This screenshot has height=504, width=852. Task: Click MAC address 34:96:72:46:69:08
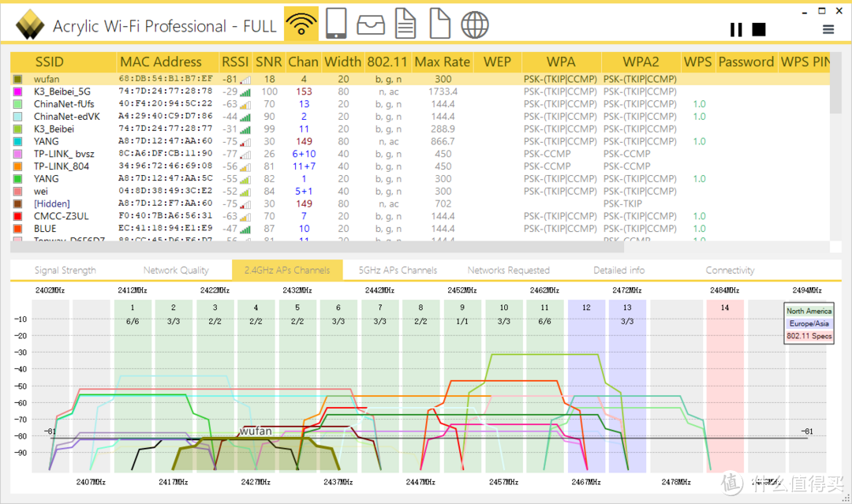coord(165,166)
